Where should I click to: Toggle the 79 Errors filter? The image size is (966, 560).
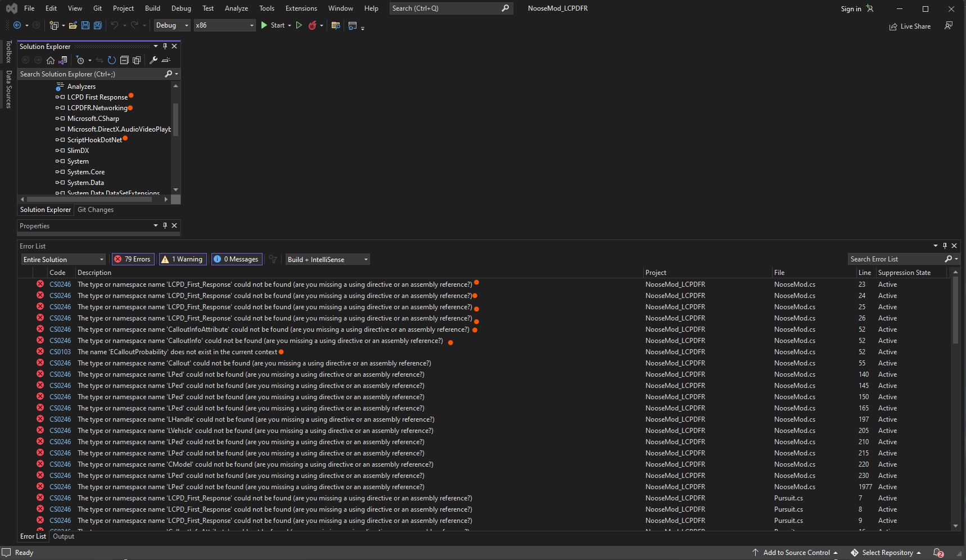pyautogui.click(x=133, y=259)
